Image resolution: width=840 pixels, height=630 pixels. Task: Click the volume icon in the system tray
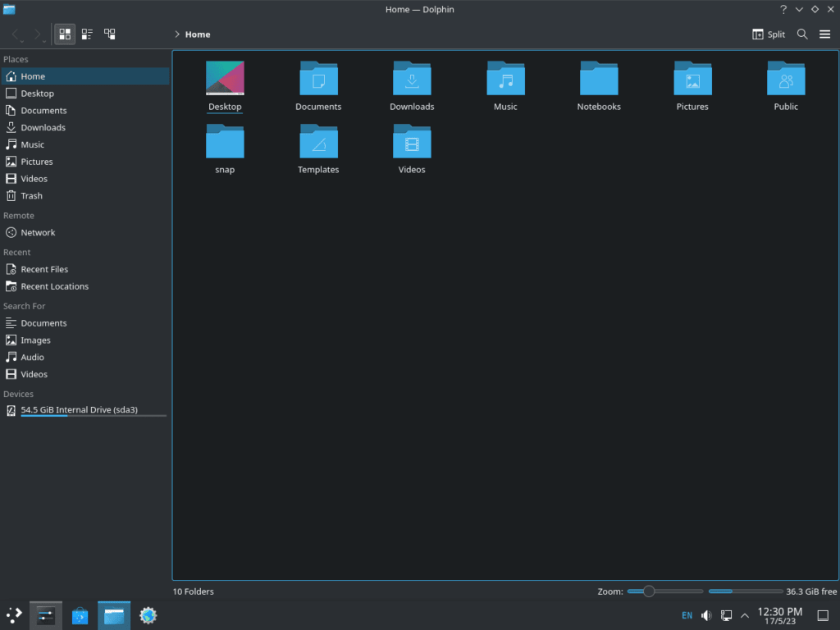tap(706, 614)
